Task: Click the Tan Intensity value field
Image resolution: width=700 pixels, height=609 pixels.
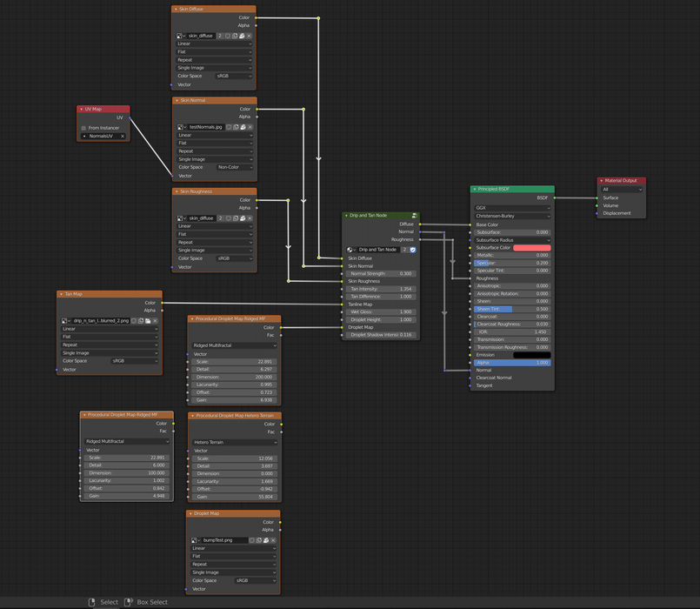Action: click(x=381, y=289)
